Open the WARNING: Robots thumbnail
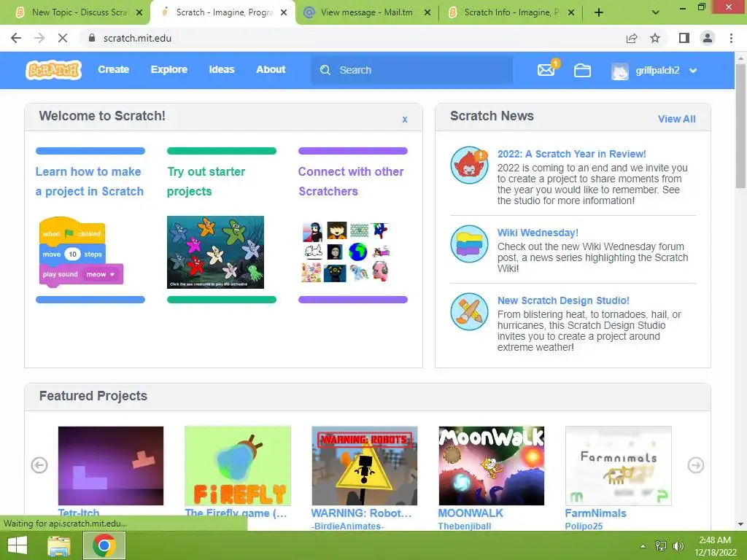 [x=365, y=466]
